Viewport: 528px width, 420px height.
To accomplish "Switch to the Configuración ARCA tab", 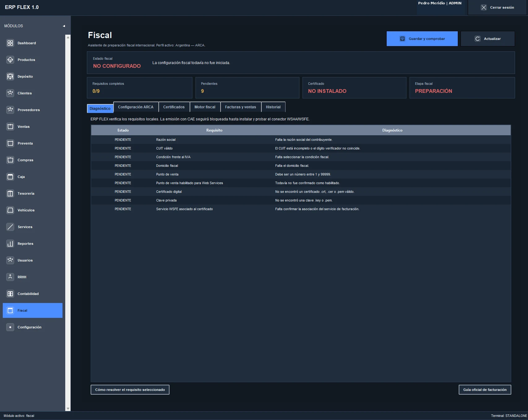I will (136, 107).
